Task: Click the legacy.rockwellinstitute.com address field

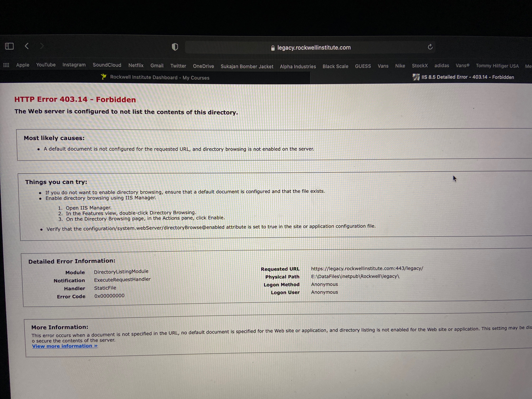Action: (314, 48)
